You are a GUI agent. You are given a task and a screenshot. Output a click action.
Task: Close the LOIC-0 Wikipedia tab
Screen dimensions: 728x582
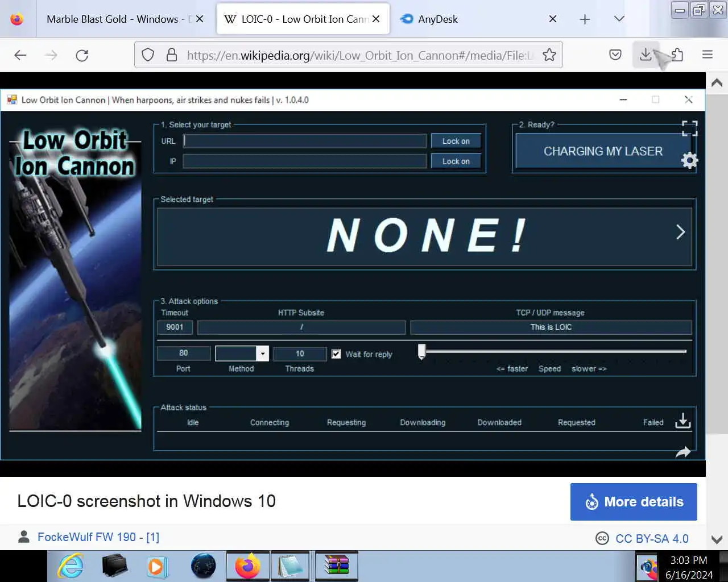pyautogui.click(x=376, y=19)
